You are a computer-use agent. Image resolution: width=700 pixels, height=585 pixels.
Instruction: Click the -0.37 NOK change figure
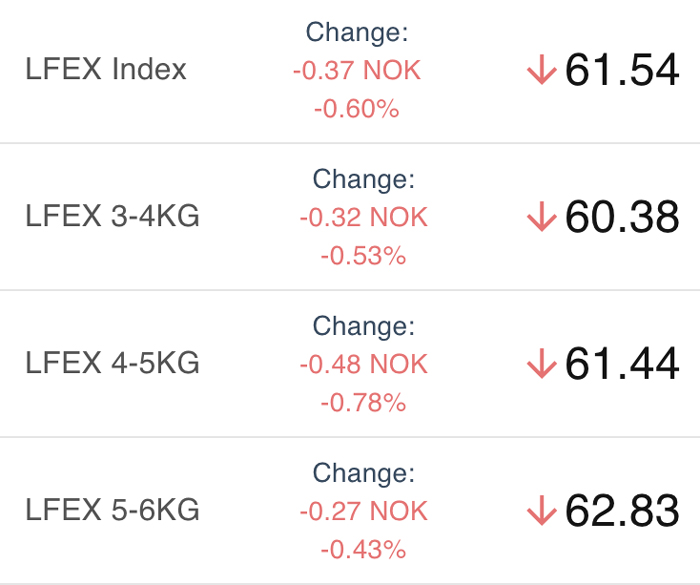357,71
